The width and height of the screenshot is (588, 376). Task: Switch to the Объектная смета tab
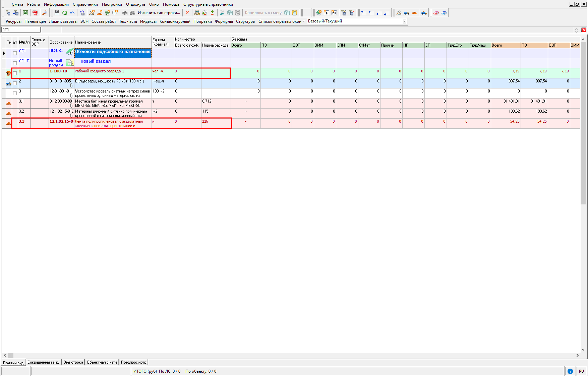102,362
